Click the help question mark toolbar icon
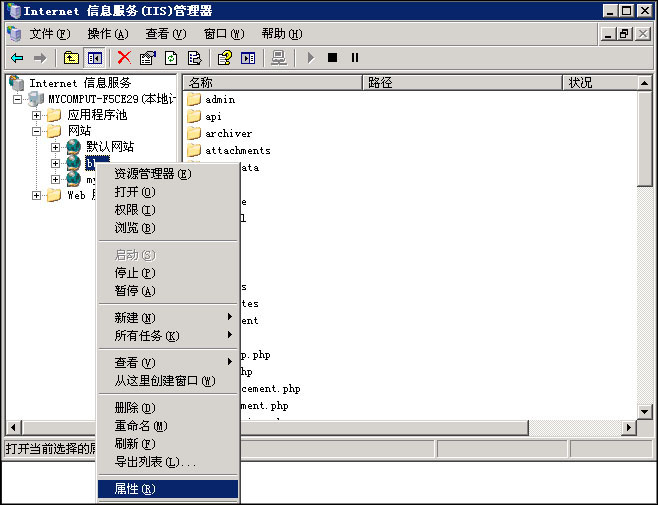Screen dimensions: 658x505 point(225,58)
